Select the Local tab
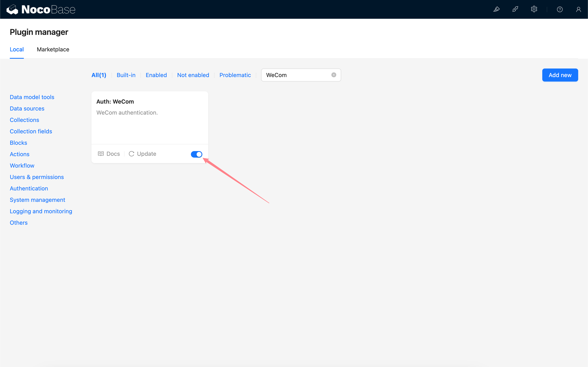 point(17,50)
